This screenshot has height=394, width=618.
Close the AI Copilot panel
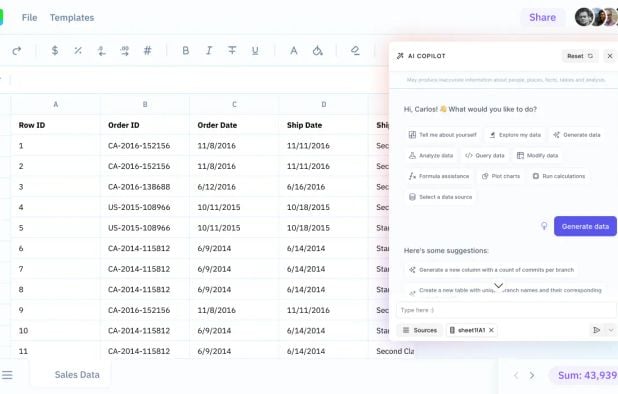(x=610, y=56)
